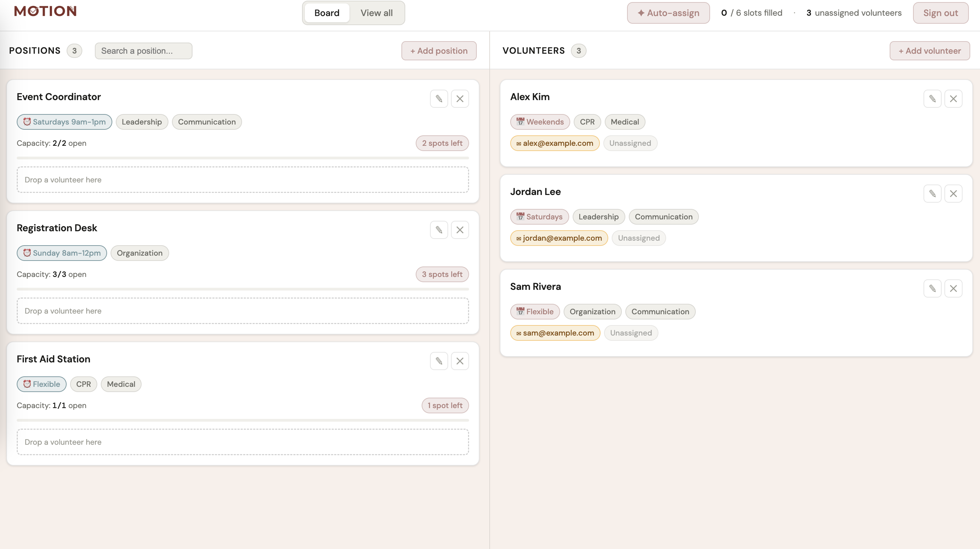Click the Motion logo
This screenshot has width=980, height=549.
(45, 12)
